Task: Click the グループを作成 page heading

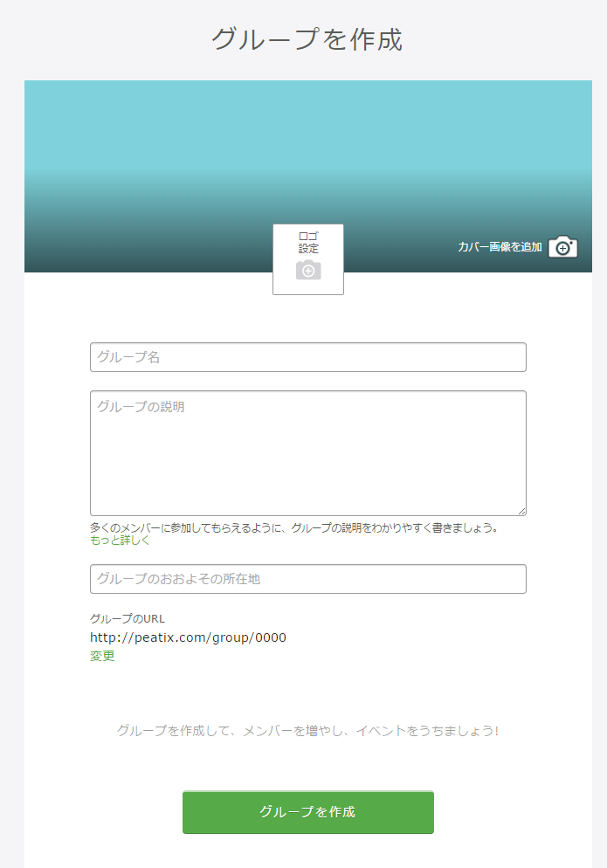Action: (x=307, y=39)
